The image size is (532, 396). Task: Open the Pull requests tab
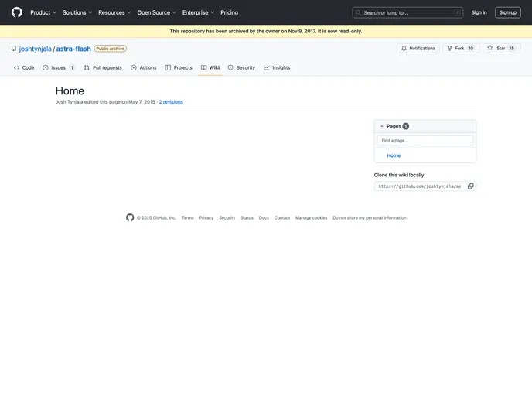click(x=103, y=67)
